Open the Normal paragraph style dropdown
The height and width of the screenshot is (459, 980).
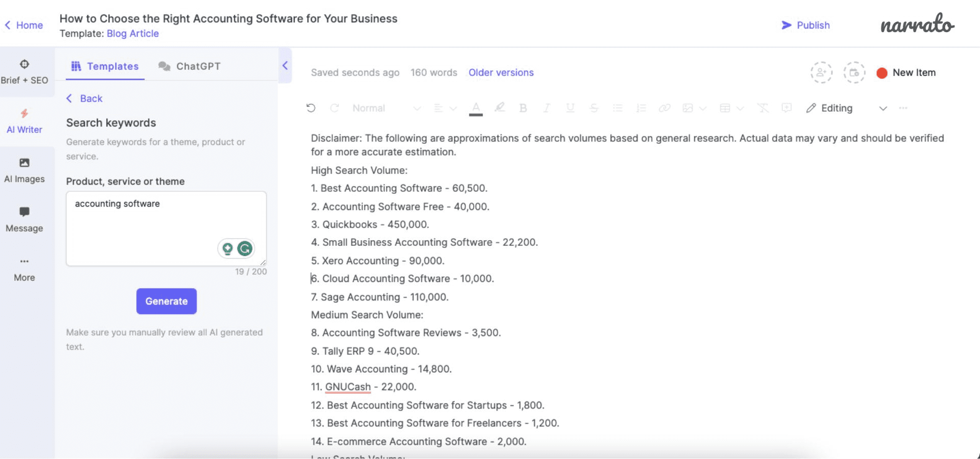tap(386, 108)
